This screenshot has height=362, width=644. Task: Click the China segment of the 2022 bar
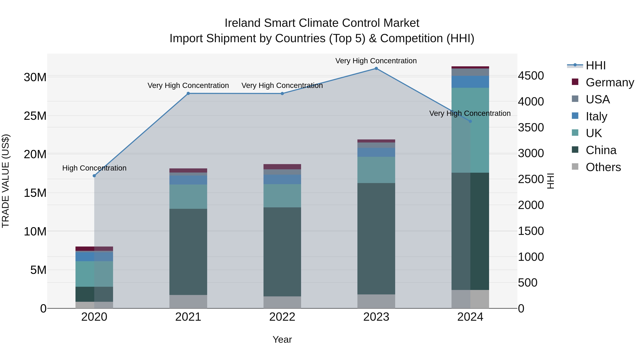point(282,252)
